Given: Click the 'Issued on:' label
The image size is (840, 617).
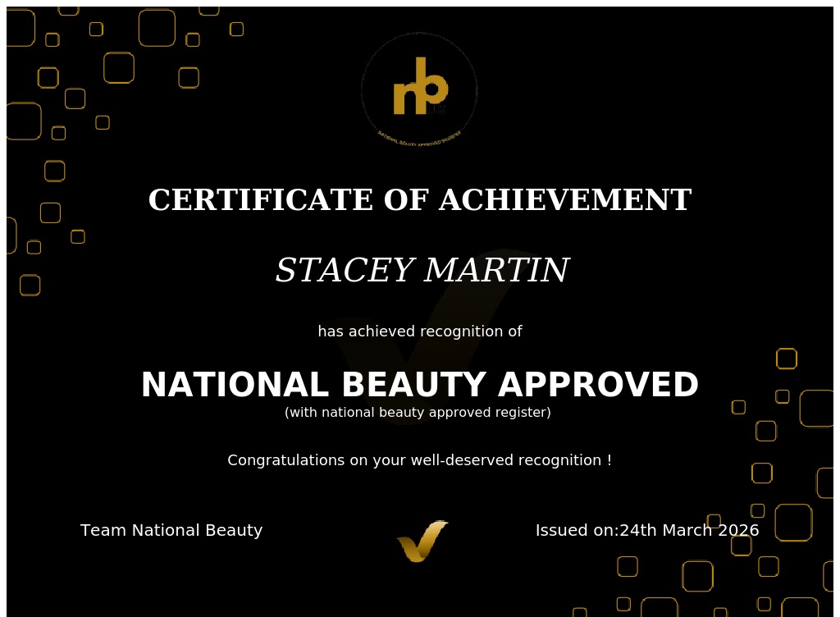Looking at the screenshot, I should click(576, 531).
